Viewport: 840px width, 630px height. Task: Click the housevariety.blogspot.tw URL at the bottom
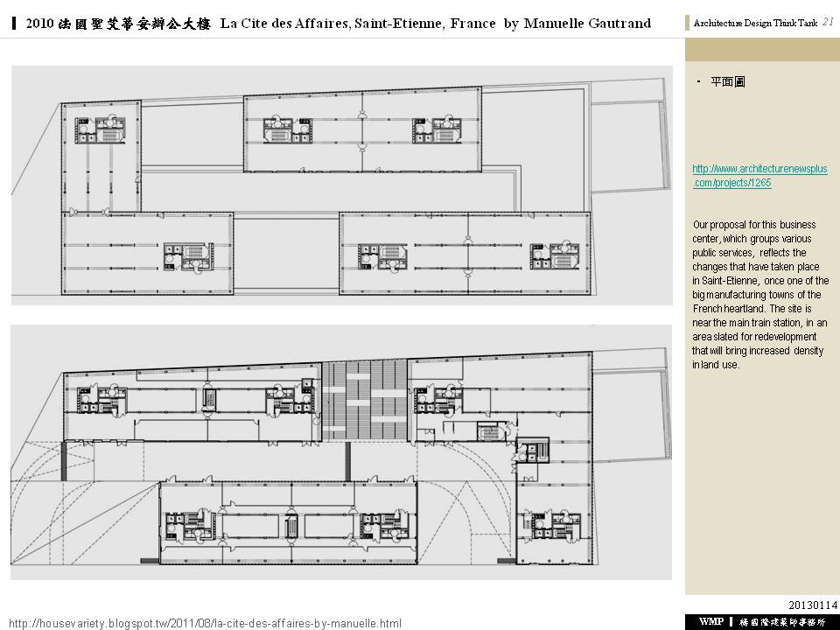tap(205, 623)
